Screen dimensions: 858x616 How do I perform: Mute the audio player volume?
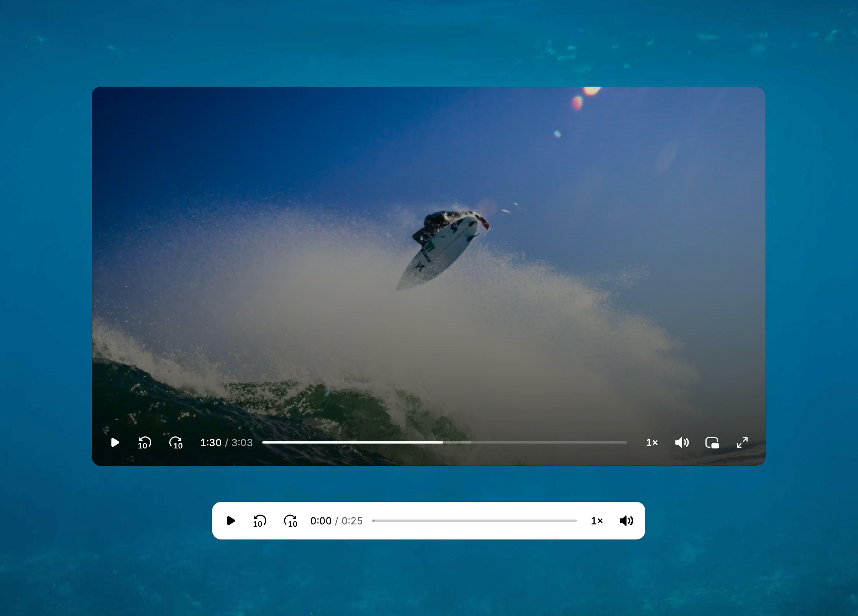point(626,521)
